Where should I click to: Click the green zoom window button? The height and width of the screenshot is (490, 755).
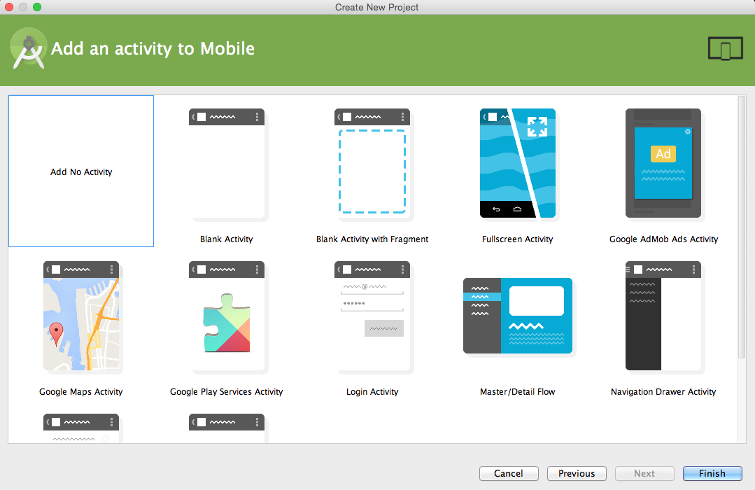(x=37, y=7)
